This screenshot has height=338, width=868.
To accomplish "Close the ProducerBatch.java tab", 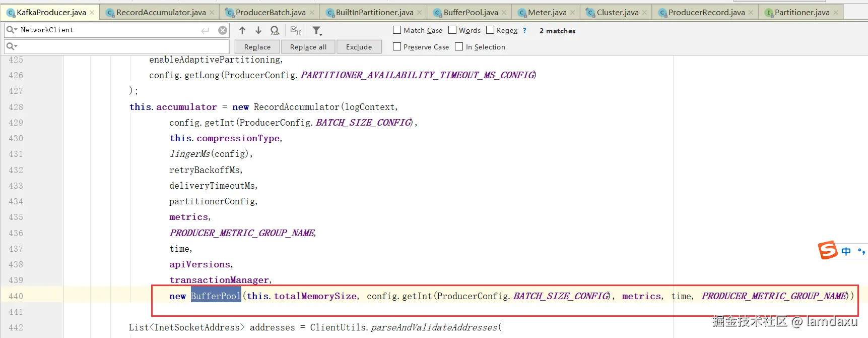I will (312, 13).
